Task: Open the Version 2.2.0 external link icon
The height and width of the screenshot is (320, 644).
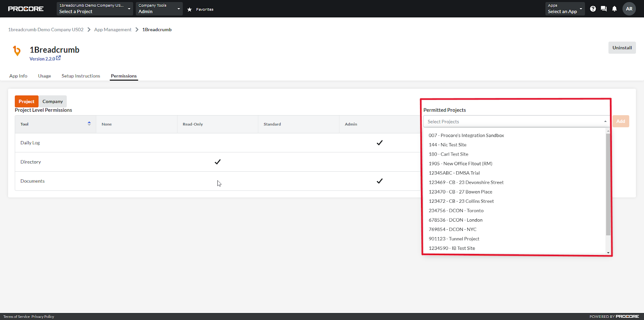Action: coord(58,58)
